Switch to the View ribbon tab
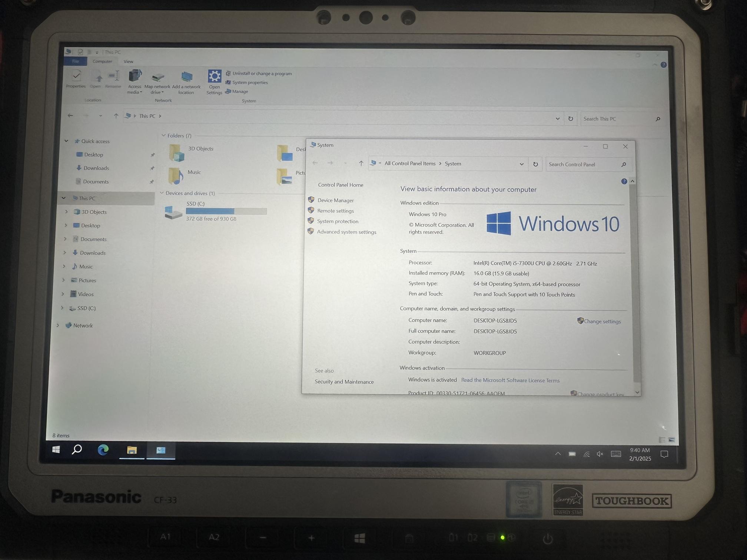 coord(128,61)
